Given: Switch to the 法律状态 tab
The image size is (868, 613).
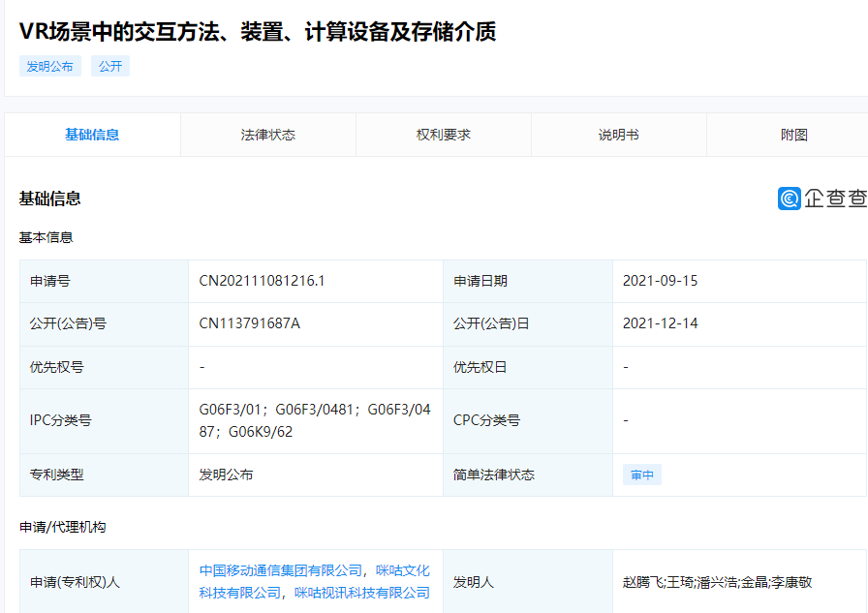Looking at the screenshot, I should (268, 135).
